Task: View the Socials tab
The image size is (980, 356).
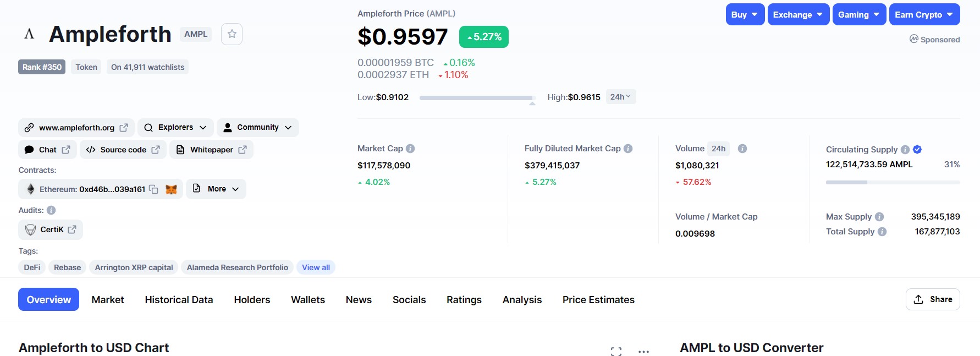Action: coord(409,300)
